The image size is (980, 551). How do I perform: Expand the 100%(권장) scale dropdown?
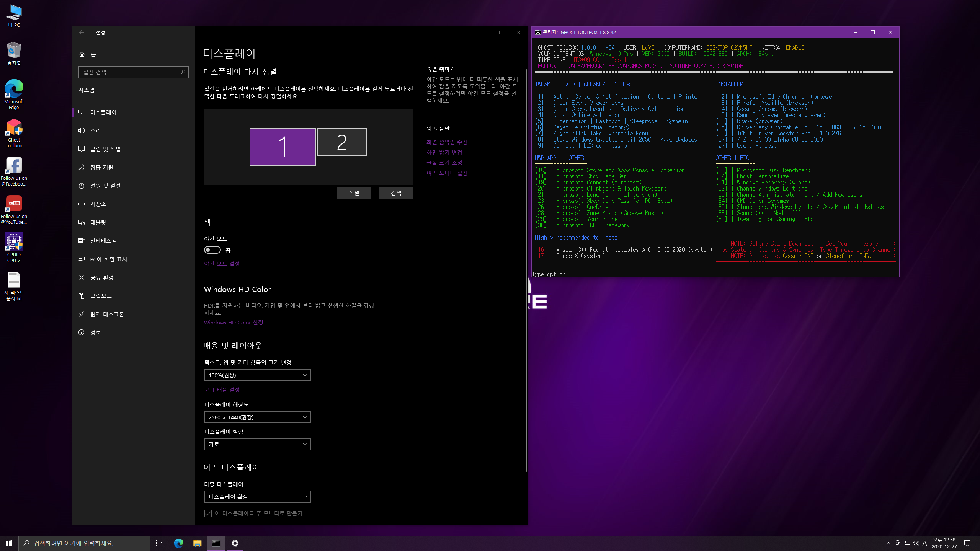point(257,375)
